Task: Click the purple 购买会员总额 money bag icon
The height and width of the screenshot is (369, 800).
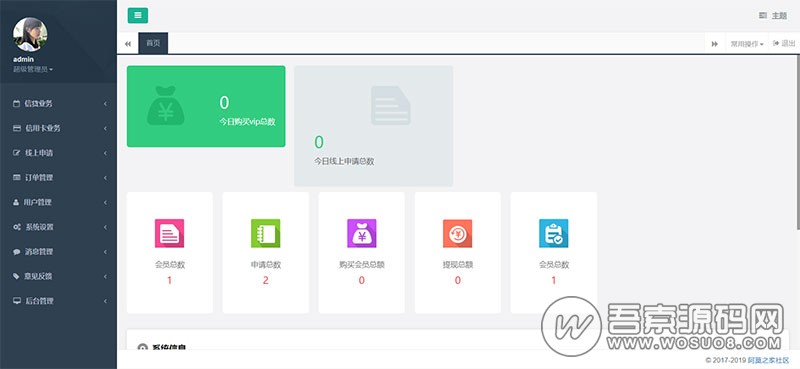Action: tap(362, 233)
